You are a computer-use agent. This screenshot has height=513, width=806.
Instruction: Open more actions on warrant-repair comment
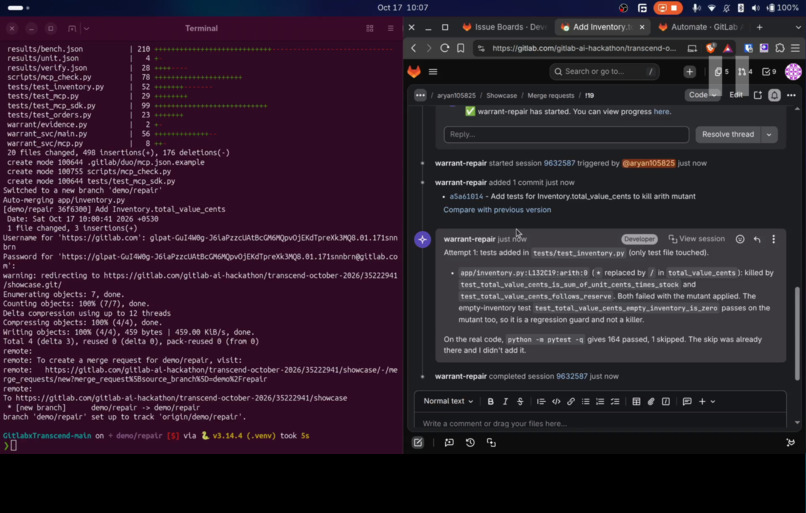click(x=774, y=239)
